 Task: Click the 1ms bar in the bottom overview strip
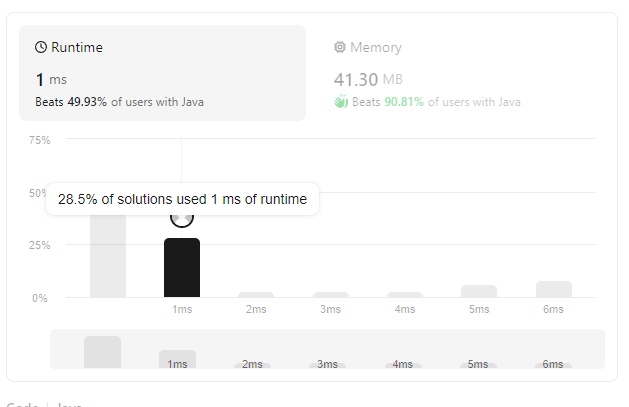point(177,360)
